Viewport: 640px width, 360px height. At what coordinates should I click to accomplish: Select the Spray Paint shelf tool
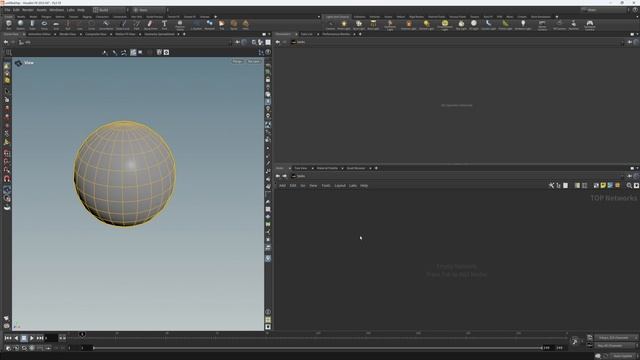pyautogui.click(x=150, y=25)
